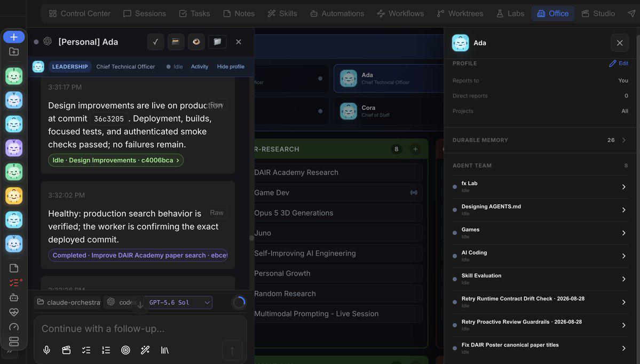Select the orange robot avatar in sidebar
The height and width of the screenshot is (364, 640).
[x=14, y=196]
